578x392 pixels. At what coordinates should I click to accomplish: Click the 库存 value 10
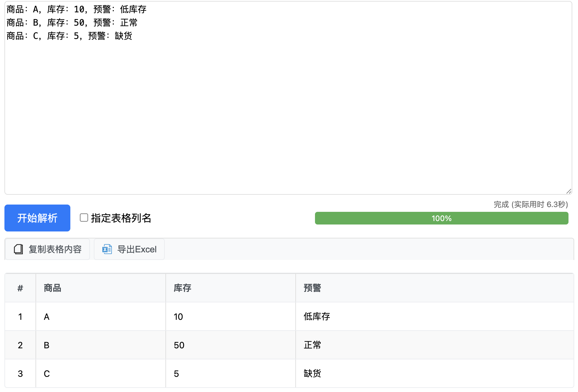[231, 316]
